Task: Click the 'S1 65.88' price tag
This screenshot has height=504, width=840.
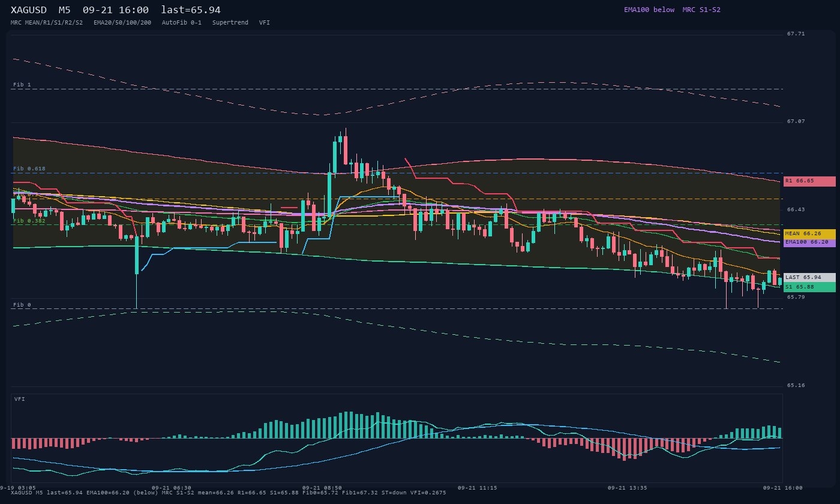Action: tap(809, 287)
